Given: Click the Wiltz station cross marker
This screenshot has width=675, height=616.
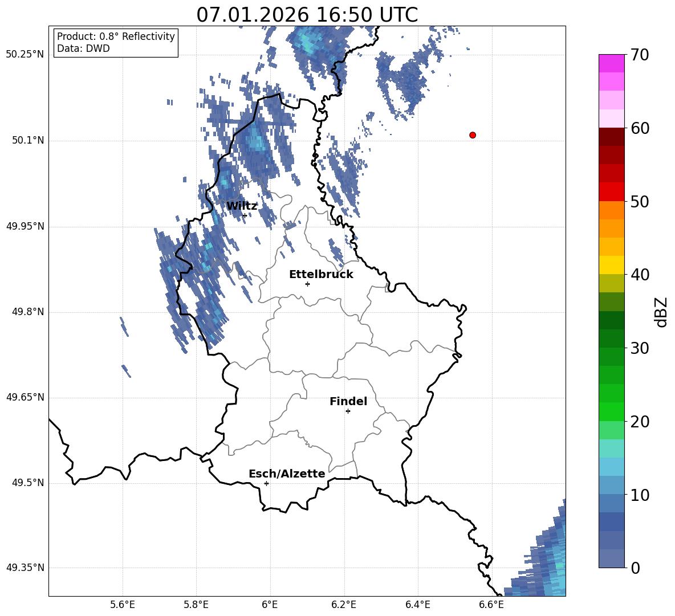Looking at the screenshot, I should [245, 215].
